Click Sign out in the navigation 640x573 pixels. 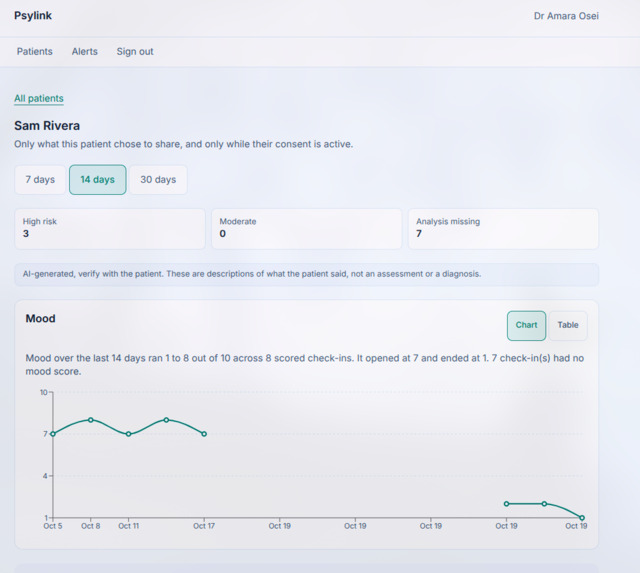135,51
